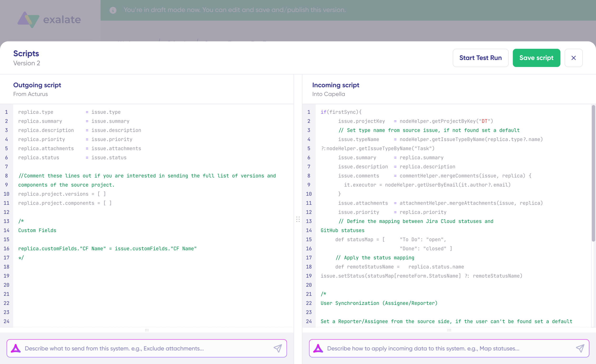The image size is (596, 364).
Task: Click Save script
Action: coord(536,58)
